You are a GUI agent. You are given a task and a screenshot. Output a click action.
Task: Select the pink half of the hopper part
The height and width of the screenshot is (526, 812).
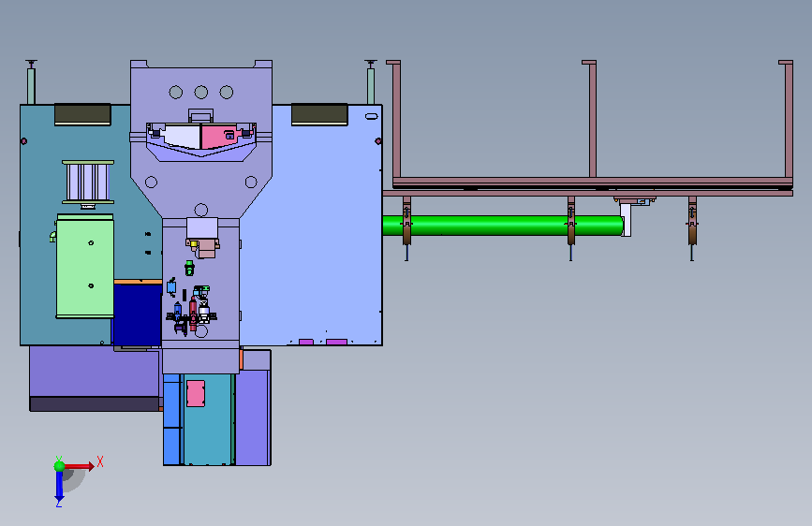(219, 136)
